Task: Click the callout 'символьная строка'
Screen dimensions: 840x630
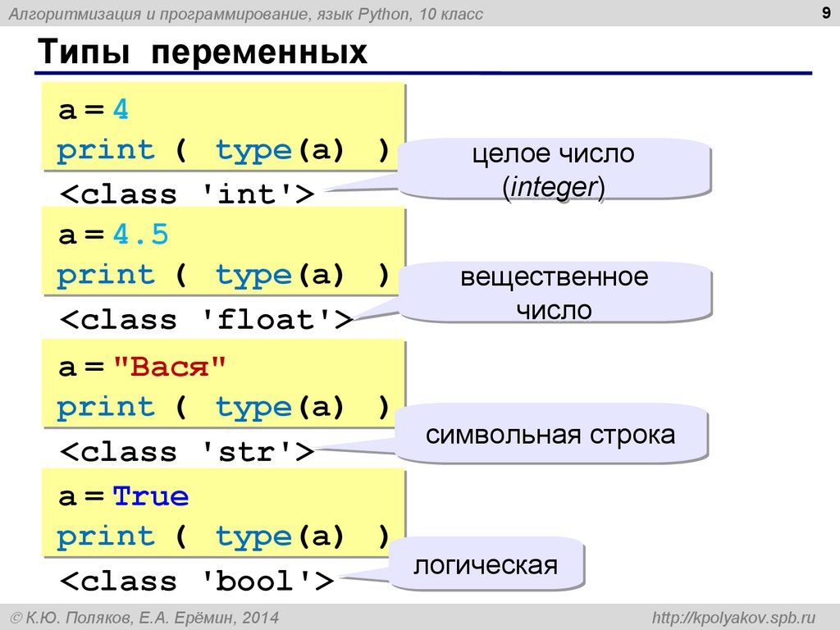Action: [550, 435]
